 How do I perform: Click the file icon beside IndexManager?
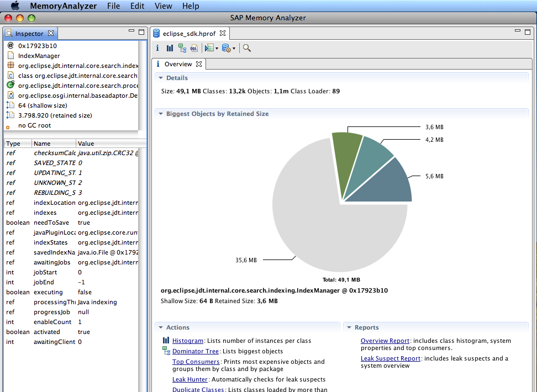click(x=10, y=55)
